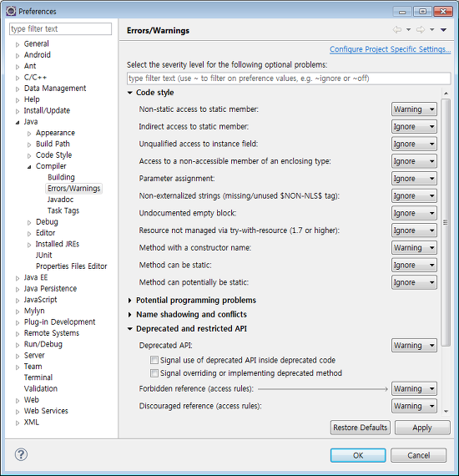Open Non-externalized strings severity dropdown
The height and width of the screenshot is (476, 459).
point(414,195)
